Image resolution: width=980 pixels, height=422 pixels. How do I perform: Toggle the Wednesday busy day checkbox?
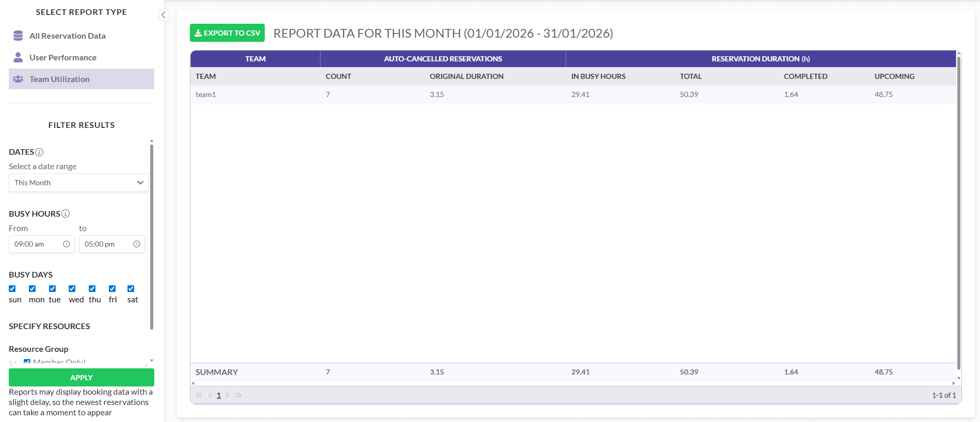coord(72,289)
